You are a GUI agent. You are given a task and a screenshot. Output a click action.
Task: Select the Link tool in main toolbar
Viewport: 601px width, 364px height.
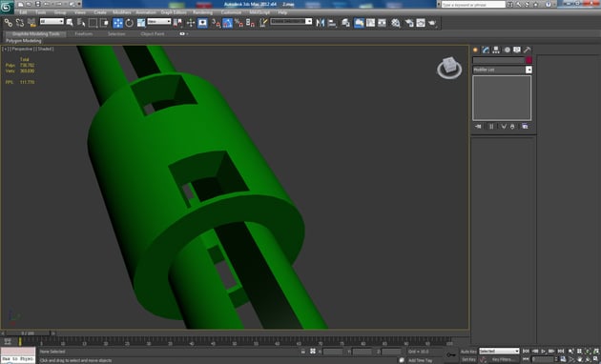8,23
